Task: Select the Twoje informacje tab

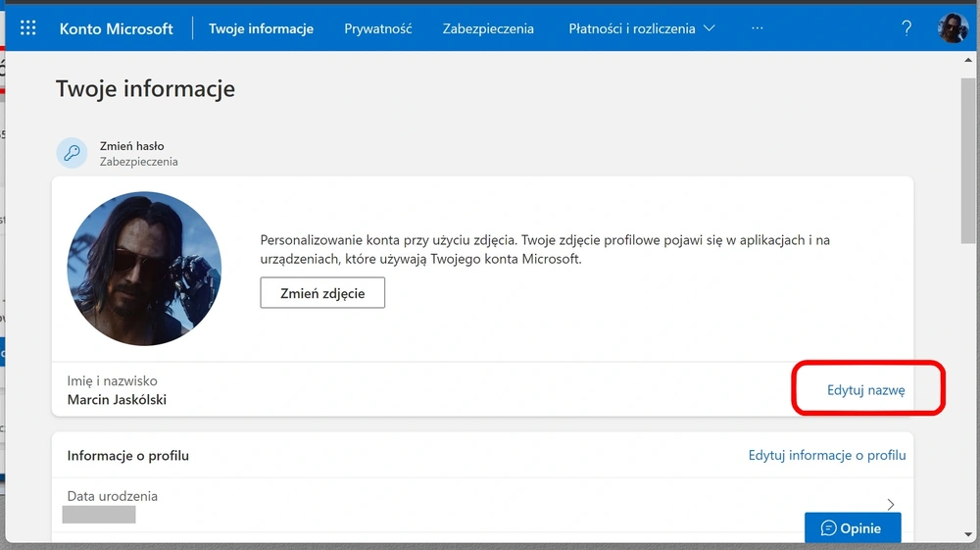Action: [262, 28]
